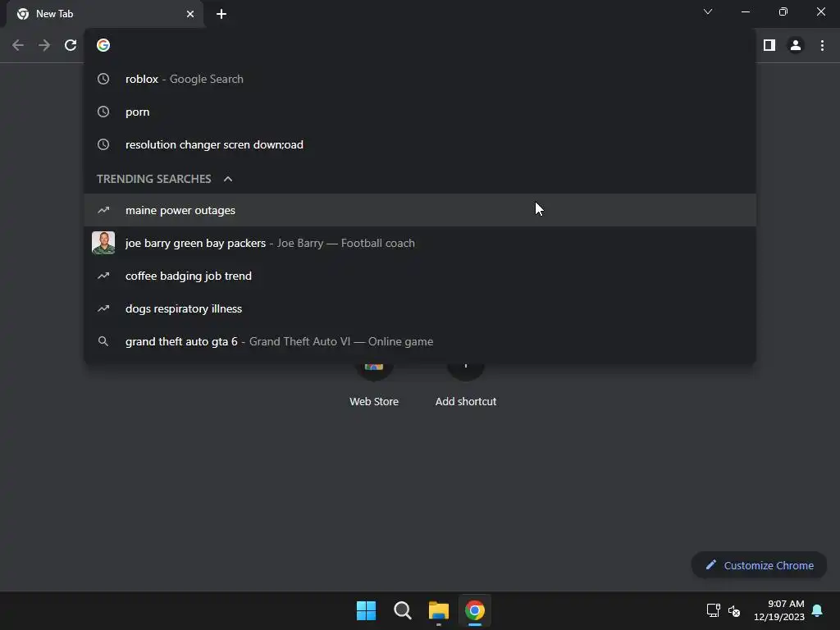Screen dimensions: 840x630
Task: Open the tab search chevron
Action: coord(708,11)
